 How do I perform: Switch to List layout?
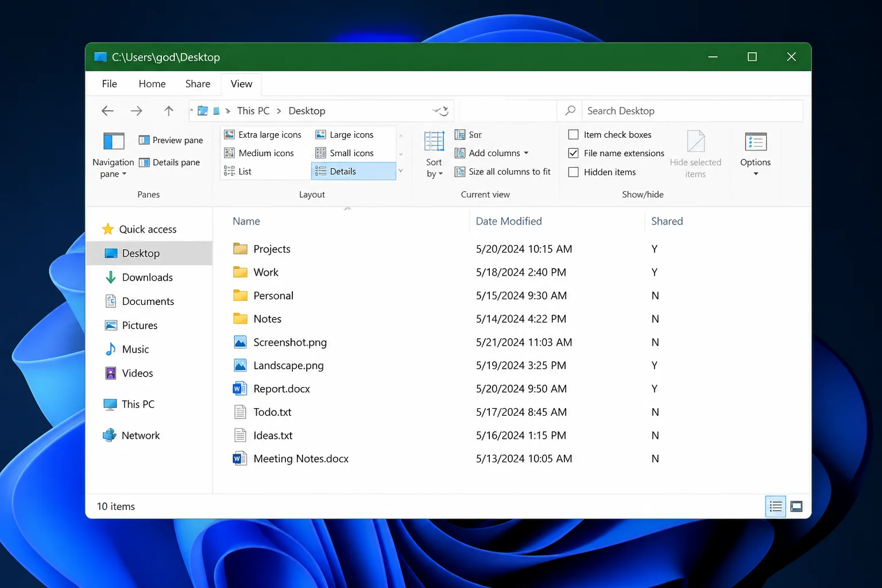point(238,171)
